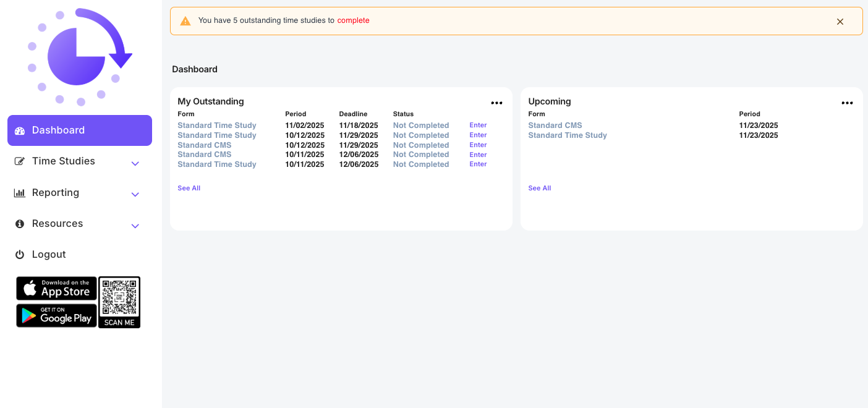This screenshot has width=868, height=408.
Task: Expand the Time Studies chevron
Action: click(135, 164)
